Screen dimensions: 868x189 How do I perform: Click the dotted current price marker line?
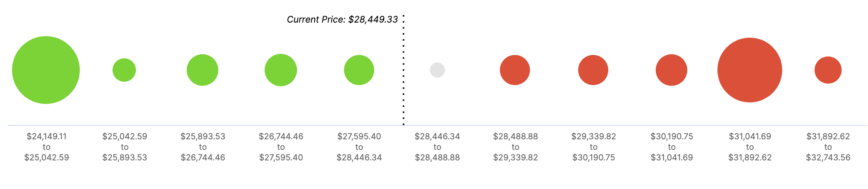click(404, 70)
